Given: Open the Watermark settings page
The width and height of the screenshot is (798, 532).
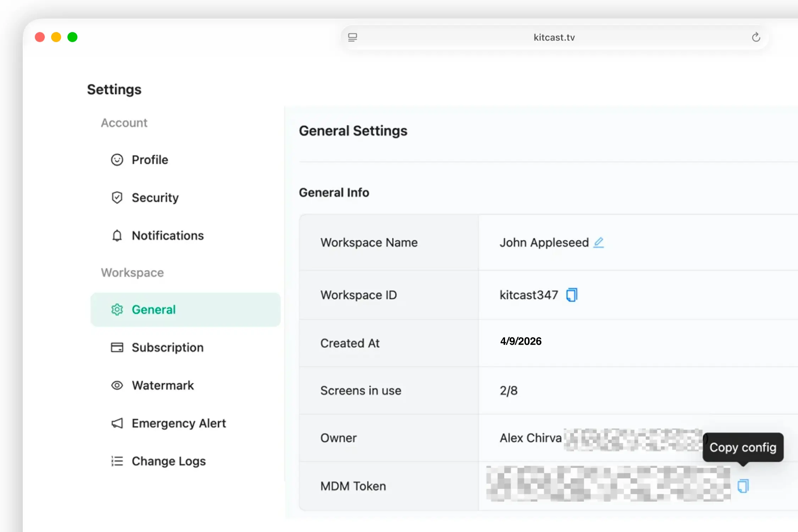Looking at the screenshot, I should [163, 385].
